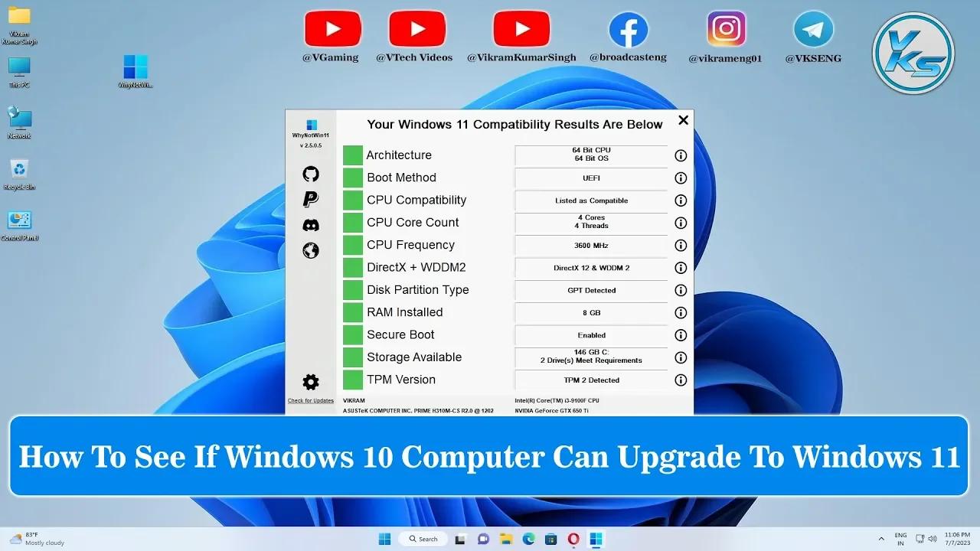The height and width of the screenshot is (551, 980).
Task: Click the 3600 MHz result value
Action: tap(591, 246)
